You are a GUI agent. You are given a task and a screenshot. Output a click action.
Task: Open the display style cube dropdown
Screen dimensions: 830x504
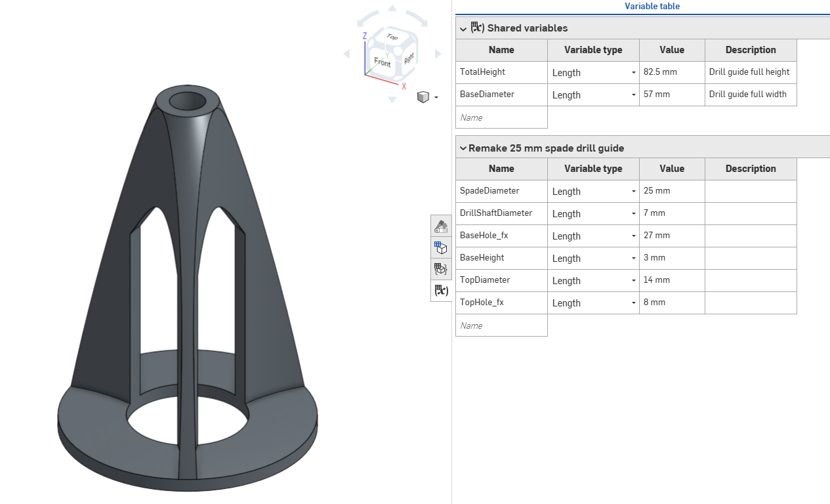(428, 97)
